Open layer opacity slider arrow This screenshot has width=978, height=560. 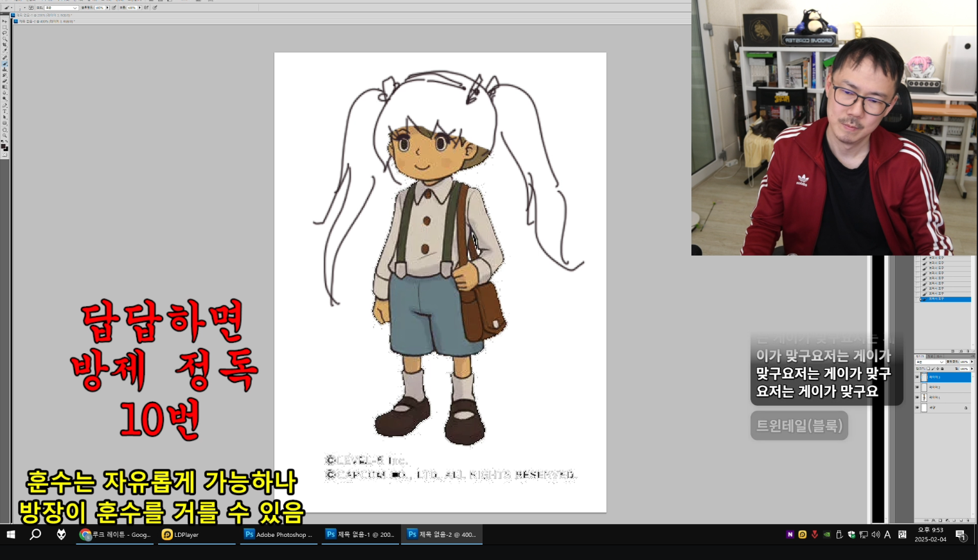point(972,362)
